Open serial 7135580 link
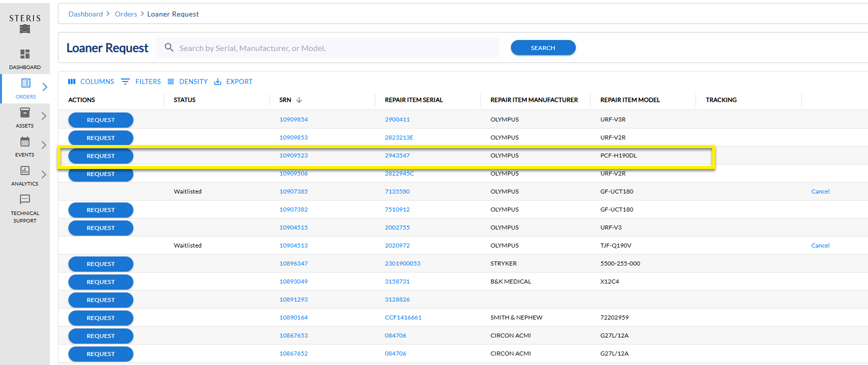Screen dimensions: 868x365 397,191
